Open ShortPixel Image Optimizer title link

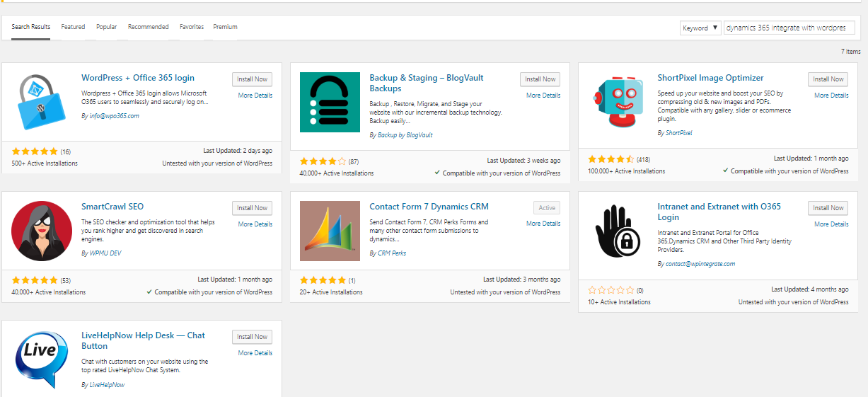[710, 78]
